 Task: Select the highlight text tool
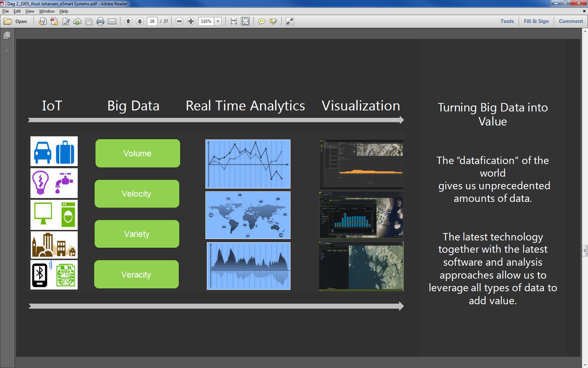point(273,21)
